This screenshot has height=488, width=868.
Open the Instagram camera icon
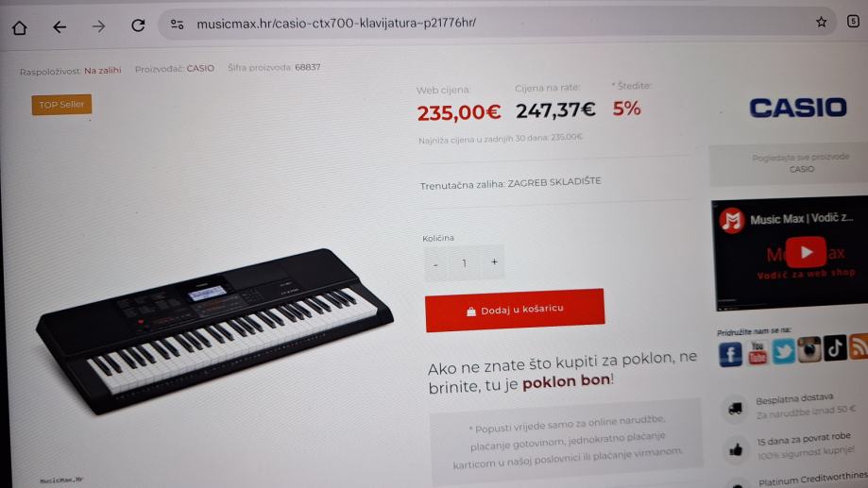[x=808, y=349]
